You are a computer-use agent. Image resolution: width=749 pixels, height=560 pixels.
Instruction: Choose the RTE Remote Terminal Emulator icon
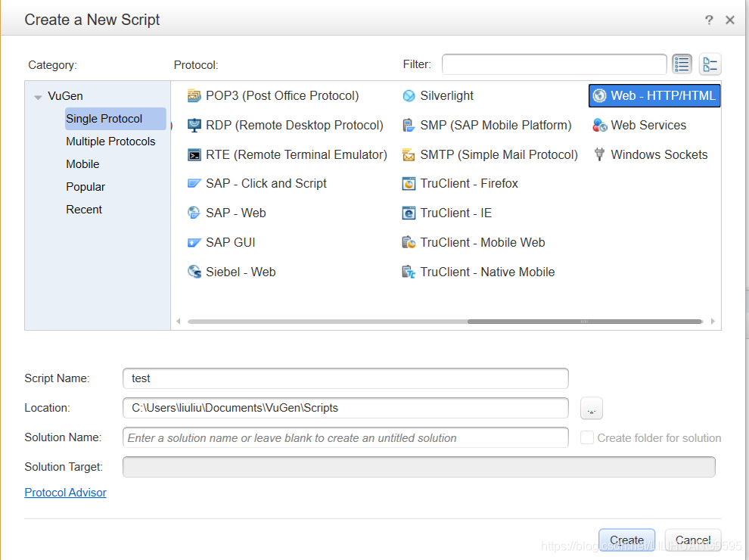point(194,155)
